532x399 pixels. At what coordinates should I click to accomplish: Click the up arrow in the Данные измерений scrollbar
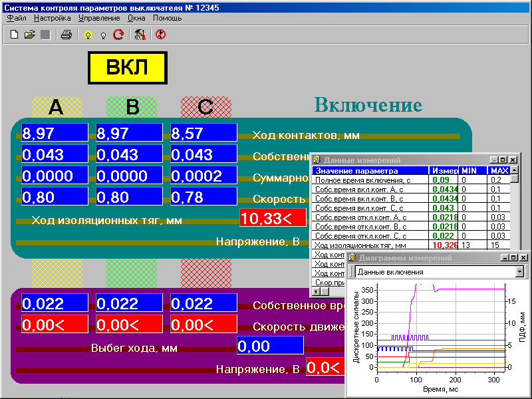(514, 170)
